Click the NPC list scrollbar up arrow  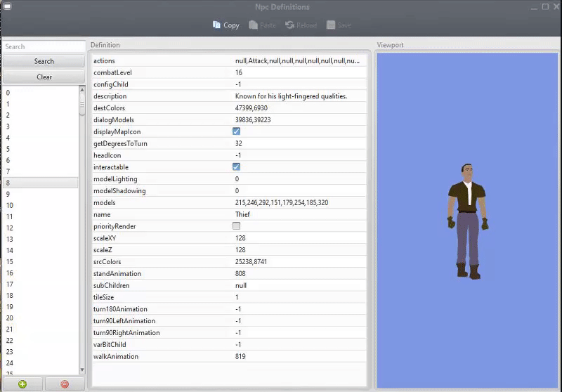pyautogui.click(x=82, y=90)
